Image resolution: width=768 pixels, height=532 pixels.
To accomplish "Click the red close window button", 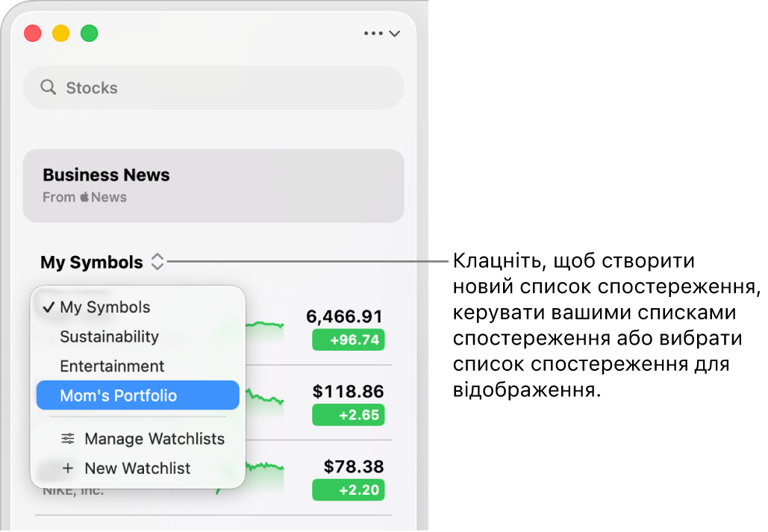I will (x=33, y=34).
